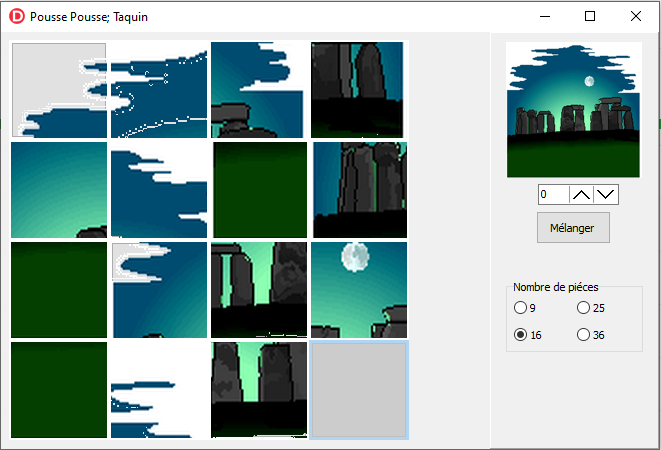Screen dimensions: 661x450
Task: Click the dark stones tile in the top-right corner
Action: coord(359,89)
